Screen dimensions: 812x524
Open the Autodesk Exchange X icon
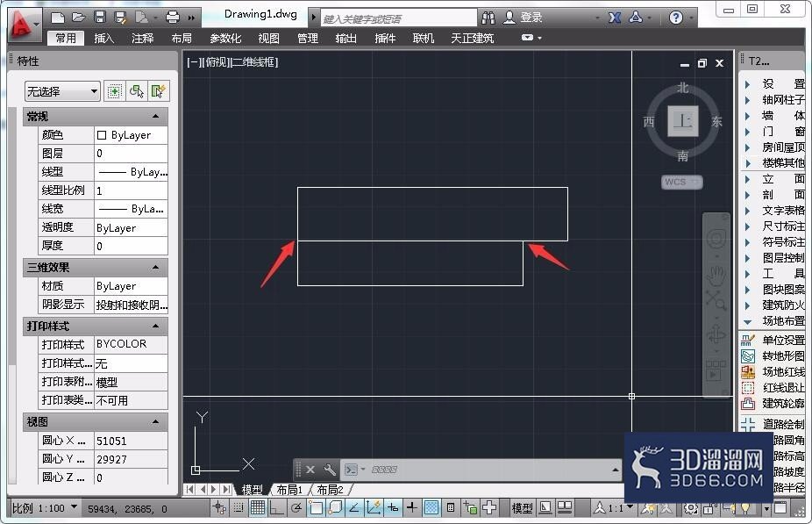pos(615,18)
